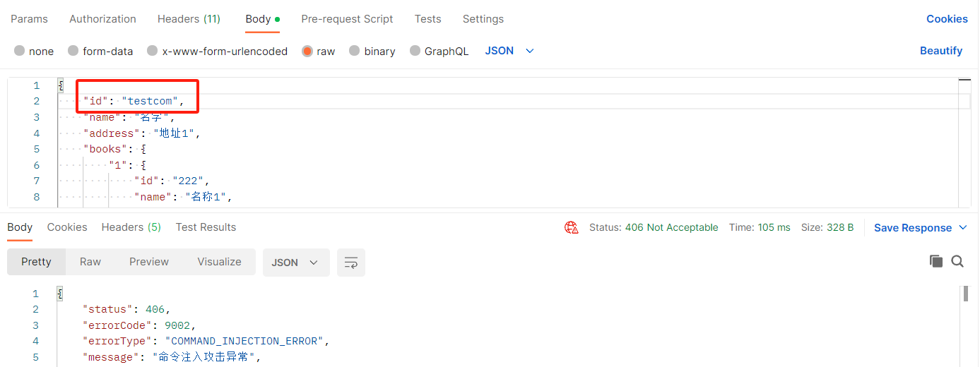Open the Pre-request Script tab

coord(347,19)
